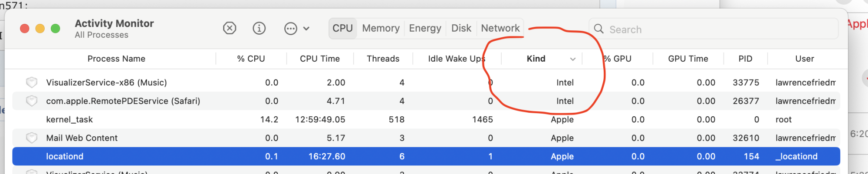Viewport: 868px width, 174px height.
Task: Sort by Process Name column header
Action: pyautogui.click(x=116, y=59)
